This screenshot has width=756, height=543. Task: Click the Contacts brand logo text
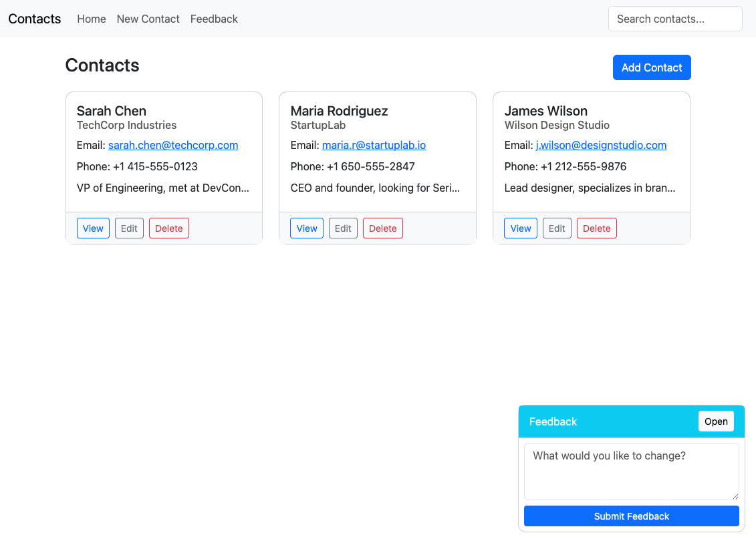[35, 19]
